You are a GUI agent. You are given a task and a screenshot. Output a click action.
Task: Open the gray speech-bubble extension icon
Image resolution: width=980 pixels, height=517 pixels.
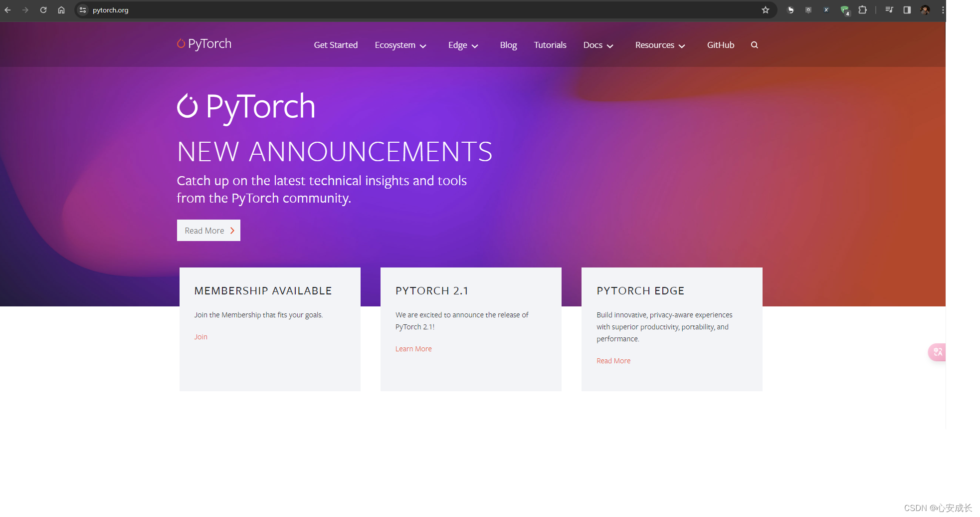tap(808, 10)
